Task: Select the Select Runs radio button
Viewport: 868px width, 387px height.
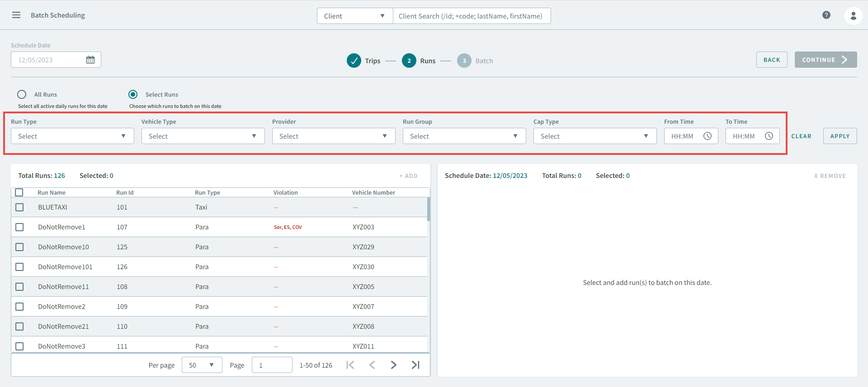Action: click(133, 94)
